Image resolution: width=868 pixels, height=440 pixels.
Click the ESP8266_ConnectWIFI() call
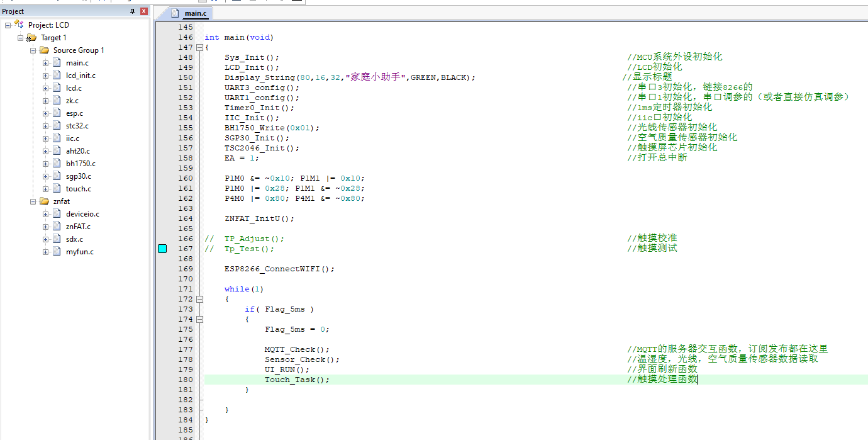(x=279, y=269)
